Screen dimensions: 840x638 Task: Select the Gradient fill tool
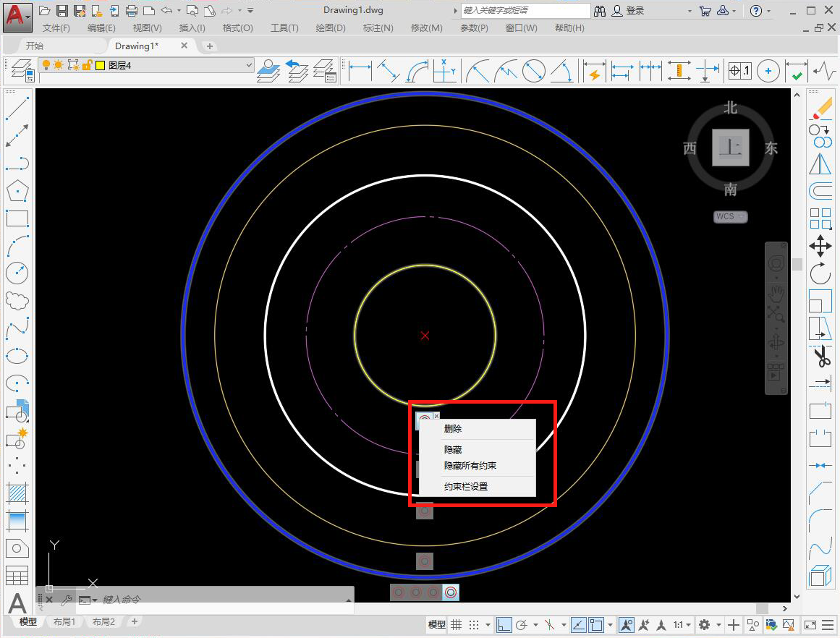tap(17, 521)
